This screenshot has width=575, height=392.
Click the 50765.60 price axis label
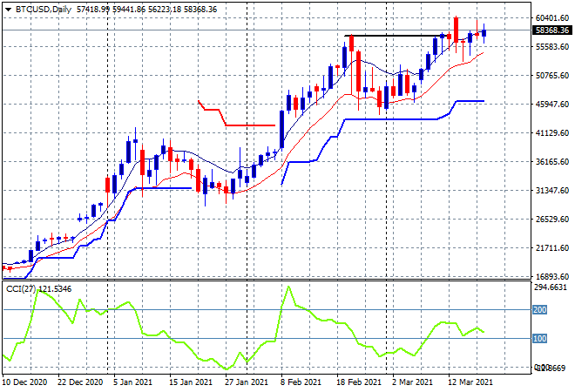(551, 76)
